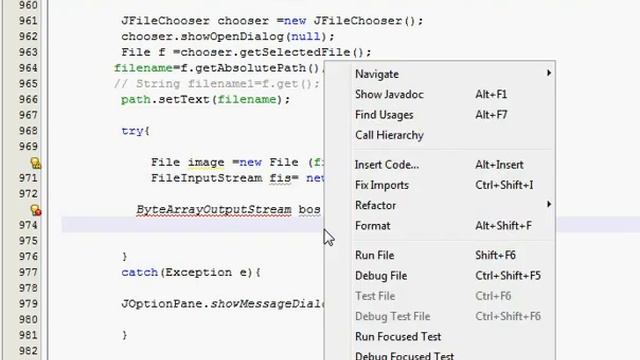Viewport: 640px width, 360px height.
Task: Click the try{ keyword line
Action: pyautogui.click(x=136, y=131)
